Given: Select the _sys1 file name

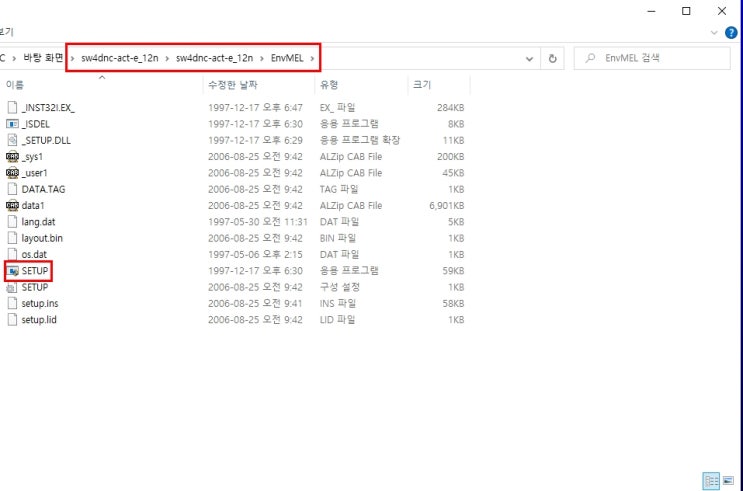Looking at the screenshot, I should click(x=32, y=157).
